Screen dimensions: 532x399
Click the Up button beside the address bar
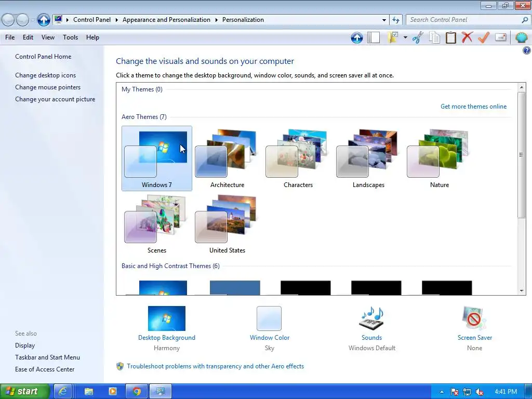point(44,20)
